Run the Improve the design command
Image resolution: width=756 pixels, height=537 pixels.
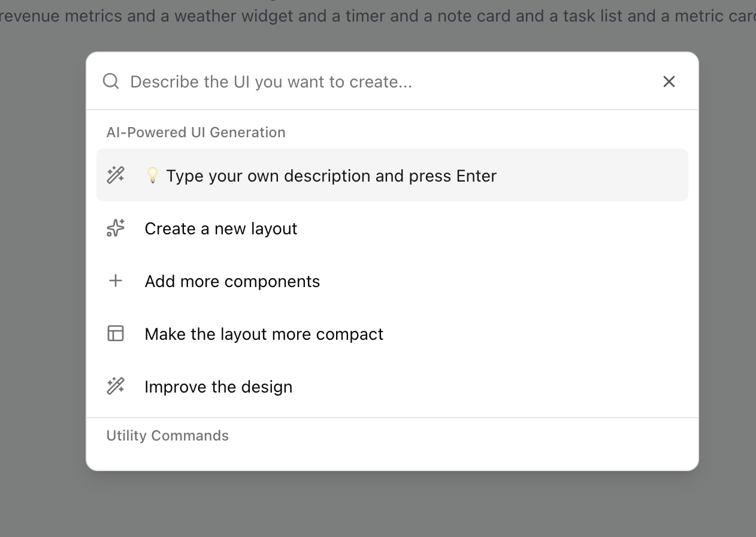coord(219,387)
